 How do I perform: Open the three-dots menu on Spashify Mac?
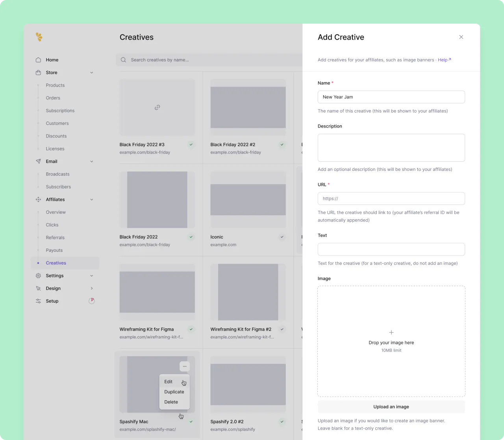[185, 366]
